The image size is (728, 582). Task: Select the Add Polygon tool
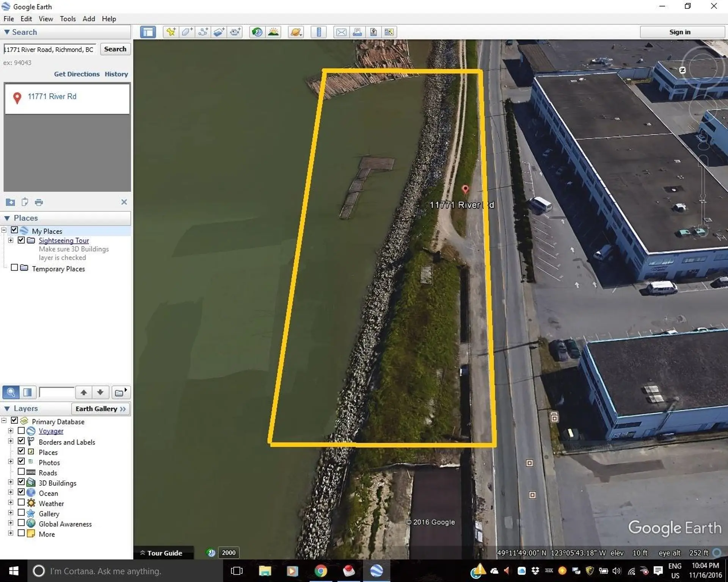click(x=187, y=32)
